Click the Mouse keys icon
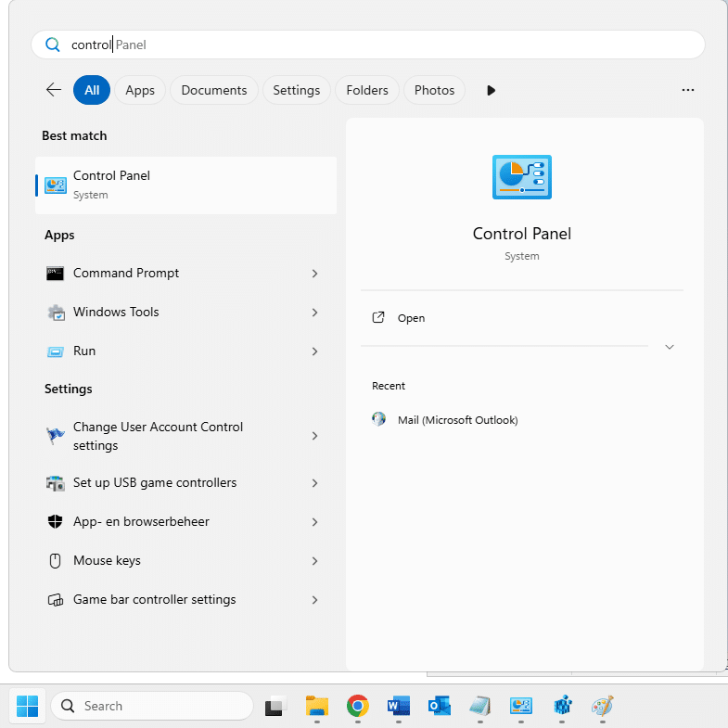728x728 pixels. 56,561
